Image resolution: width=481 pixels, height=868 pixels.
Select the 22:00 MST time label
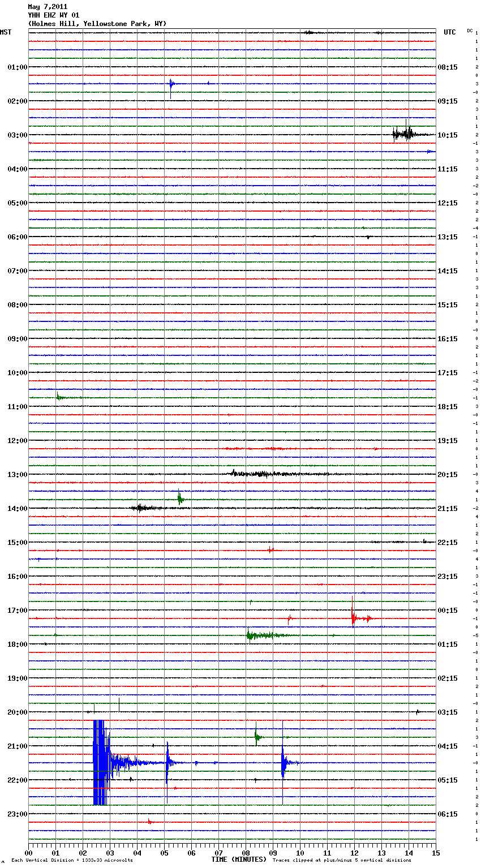tap(18, 780)
